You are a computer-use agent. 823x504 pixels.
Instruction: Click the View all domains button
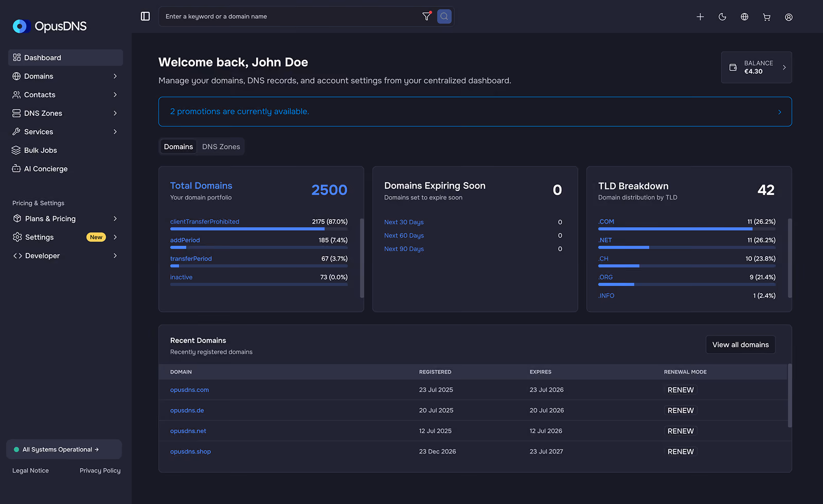click(x=740, y=345)
